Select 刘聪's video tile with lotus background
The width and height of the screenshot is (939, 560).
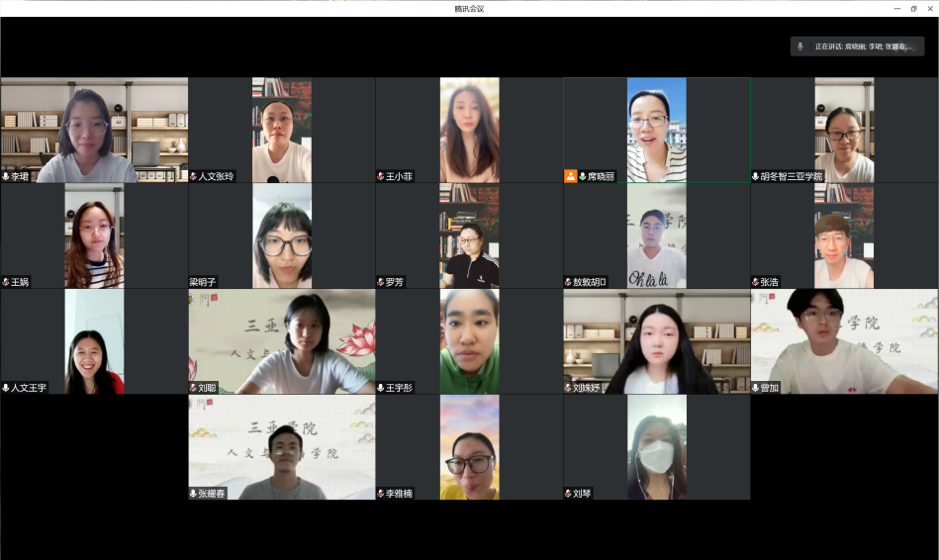282,341
